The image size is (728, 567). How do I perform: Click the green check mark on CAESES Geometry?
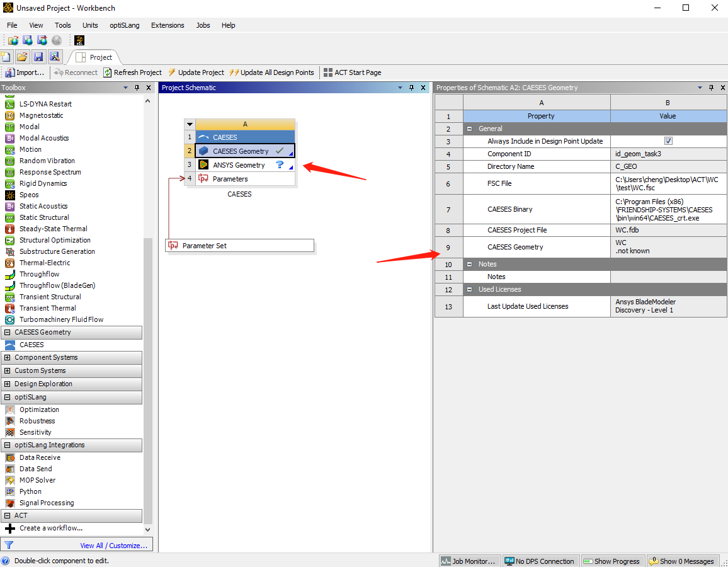tap(279, 151)
